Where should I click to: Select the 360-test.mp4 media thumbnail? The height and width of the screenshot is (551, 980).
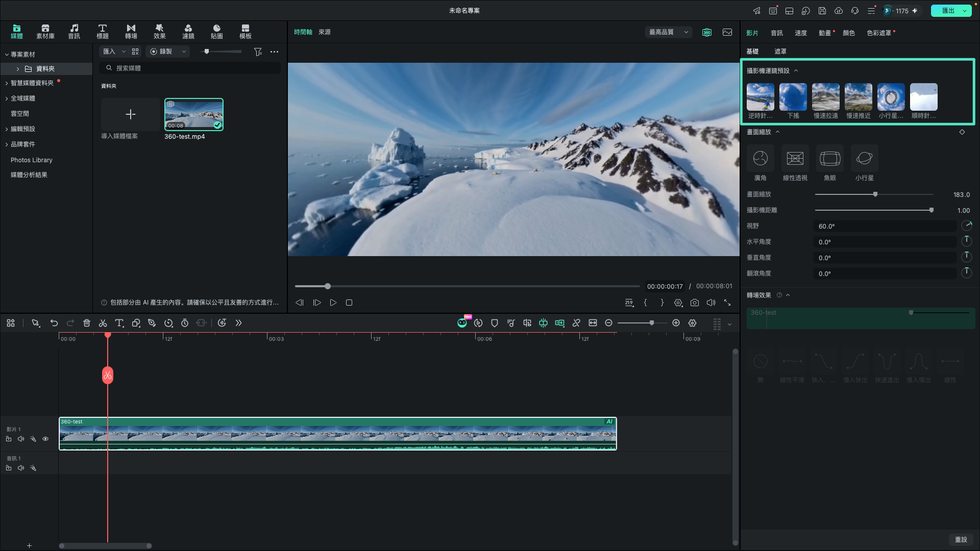pos(194,114)
